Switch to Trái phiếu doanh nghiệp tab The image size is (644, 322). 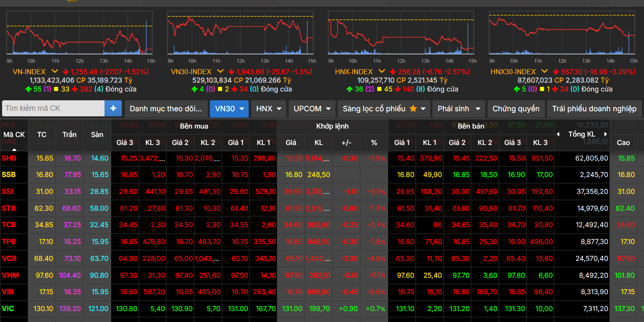coord(594,109)
